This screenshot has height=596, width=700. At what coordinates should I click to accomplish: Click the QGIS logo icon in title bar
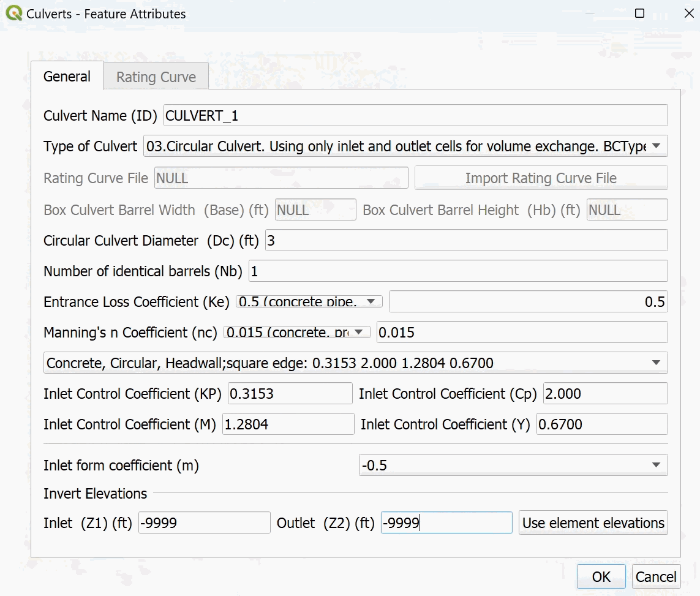[x=13, y=13]
